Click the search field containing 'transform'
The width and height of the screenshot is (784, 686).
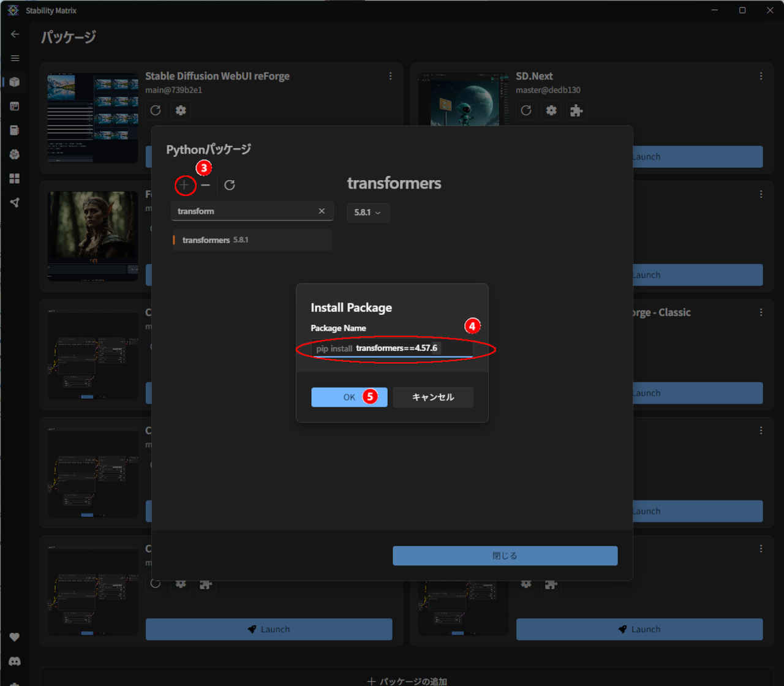coord(252,211)
